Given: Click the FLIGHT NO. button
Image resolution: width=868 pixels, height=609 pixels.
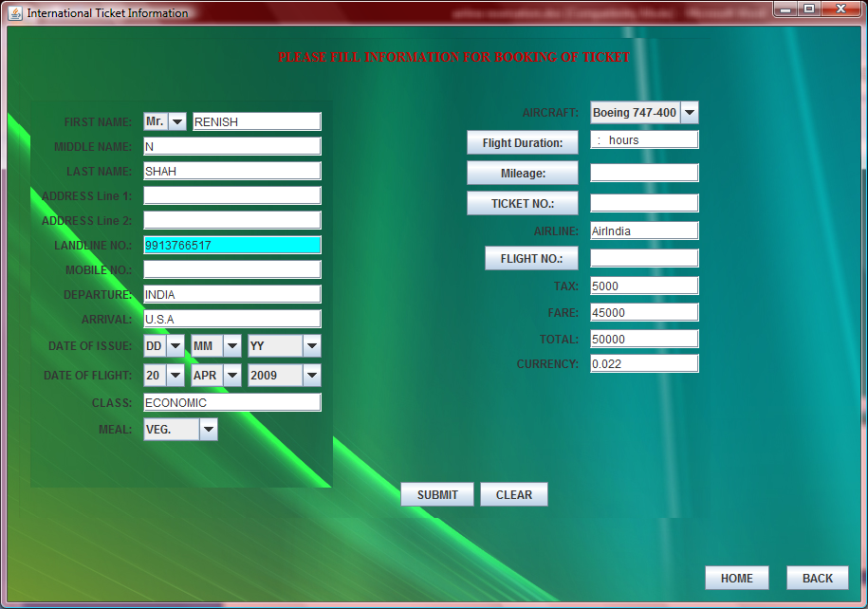Looking at the screenshot, I should [x=531, y=259].
